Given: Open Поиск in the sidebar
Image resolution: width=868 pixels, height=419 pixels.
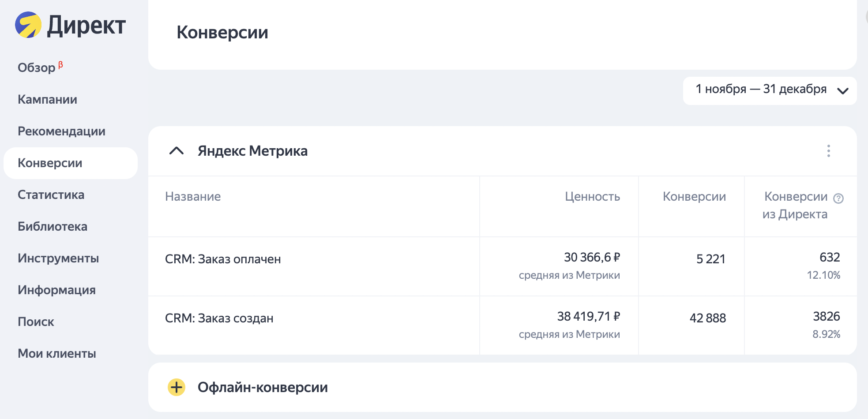Looking at the screenshot, I should [x=36, y=322].
